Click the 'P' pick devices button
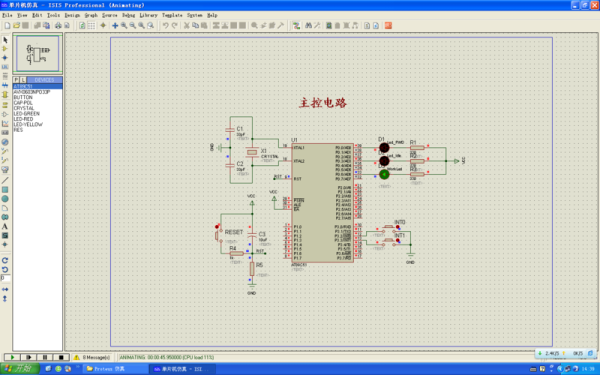Screen dimensions: 600x375 (x=16, y=80)
